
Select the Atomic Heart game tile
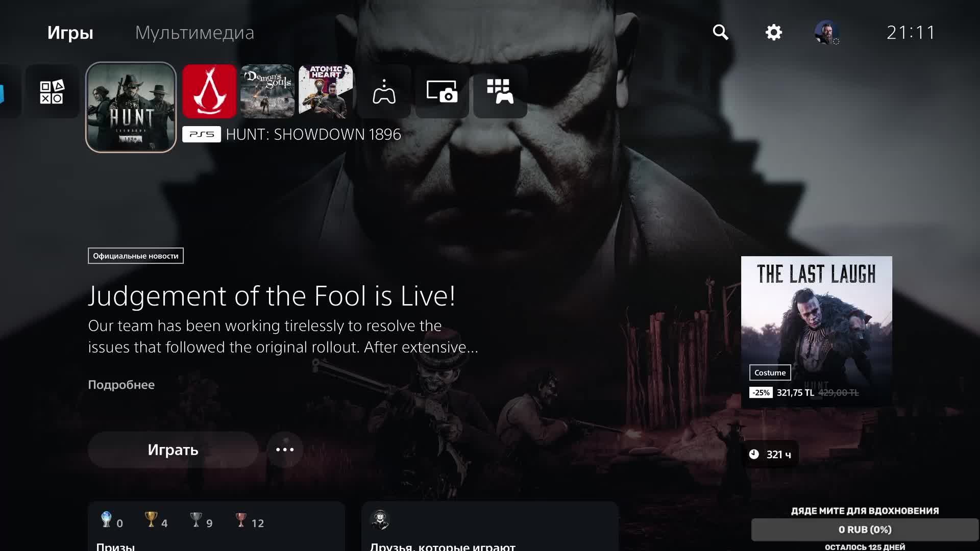point(326,91)
